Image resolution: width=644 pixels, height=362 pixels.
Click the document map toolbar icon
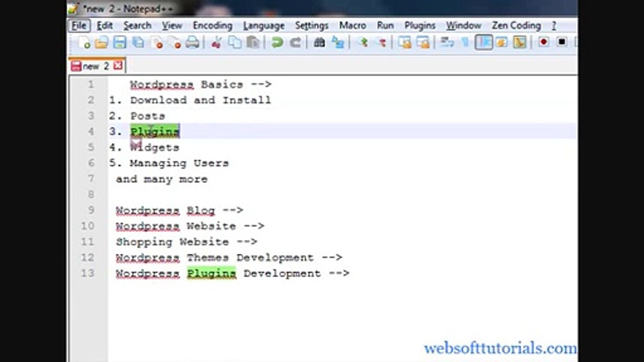(520, 43)
